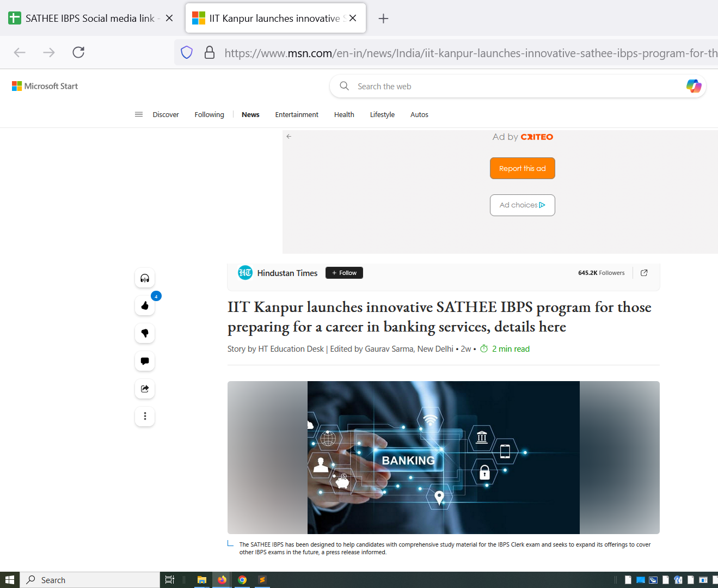Open article source in new window icon
The height and width of the screenshot is (588, 718).
click(644, 273)
